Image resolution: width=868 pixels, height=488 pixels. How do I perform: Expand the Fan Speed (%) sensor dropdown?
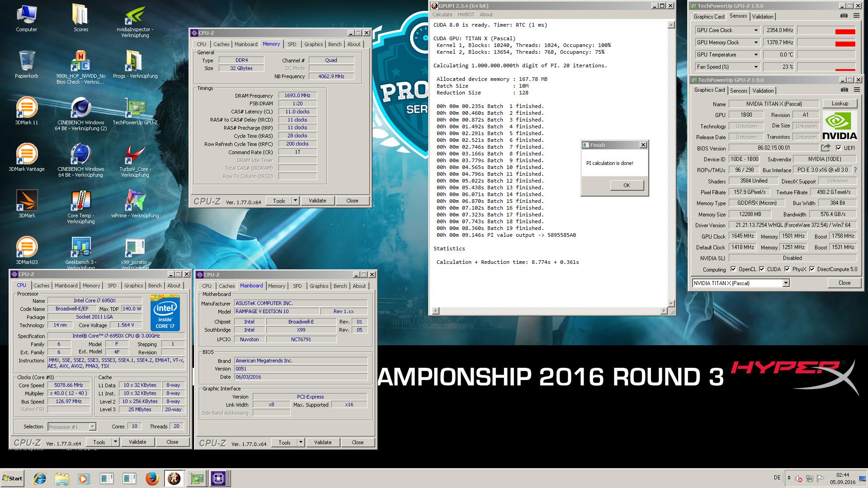(x=755, y=67)
